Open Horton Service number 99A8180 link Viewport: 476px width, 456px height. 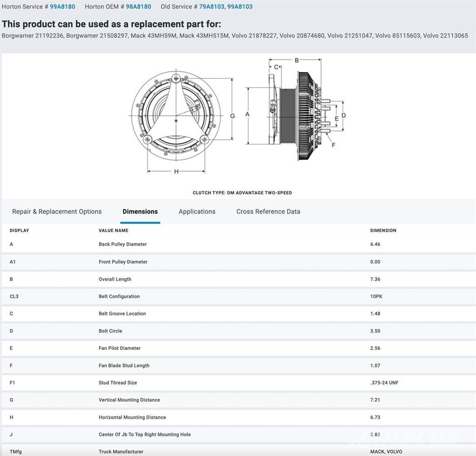[62, 7]
